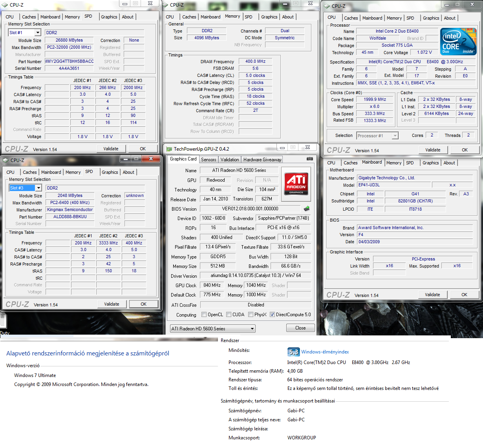
Task: Click the Close button in GPU-Z
Action: tap(300, 328)
